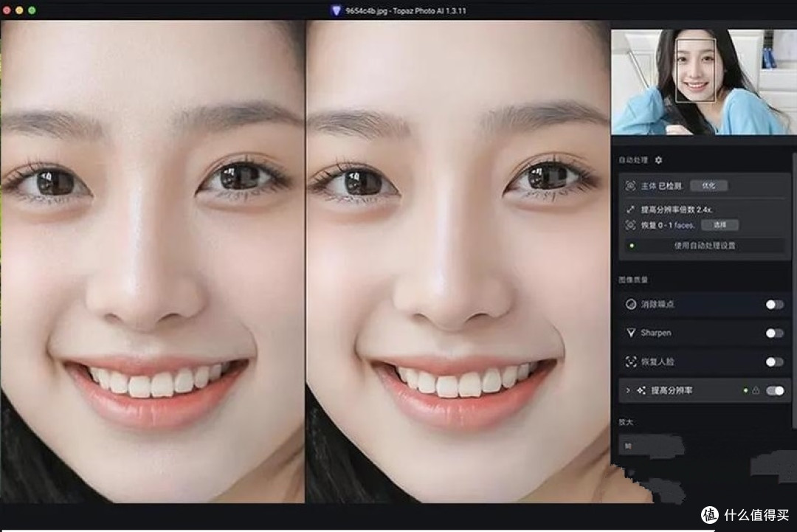Screen dimensions: 797x532
Task: Click the right panel vertical scrollbar
Action: tap(794, 290)
